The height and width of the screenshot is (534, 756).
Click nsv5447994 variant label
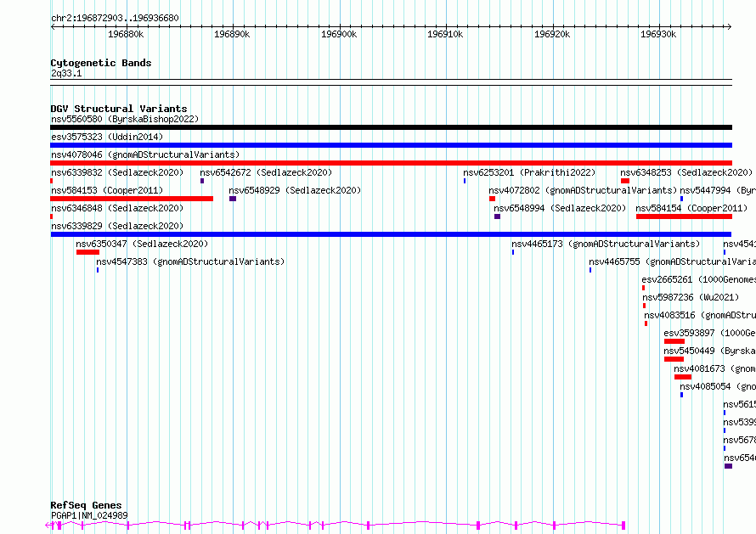point(718,190)
